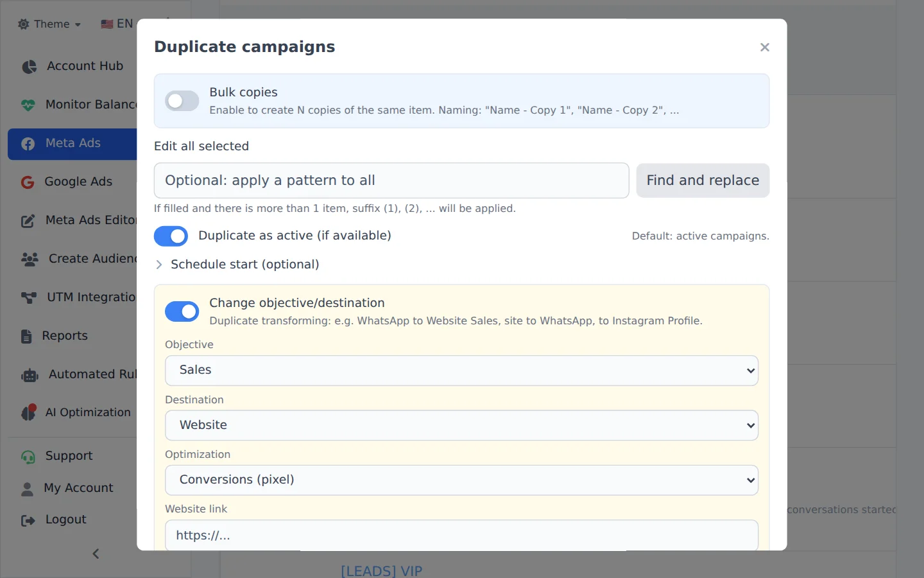Turn off Duplicate as active switch

pyautogui.click(x=171, y=236)
